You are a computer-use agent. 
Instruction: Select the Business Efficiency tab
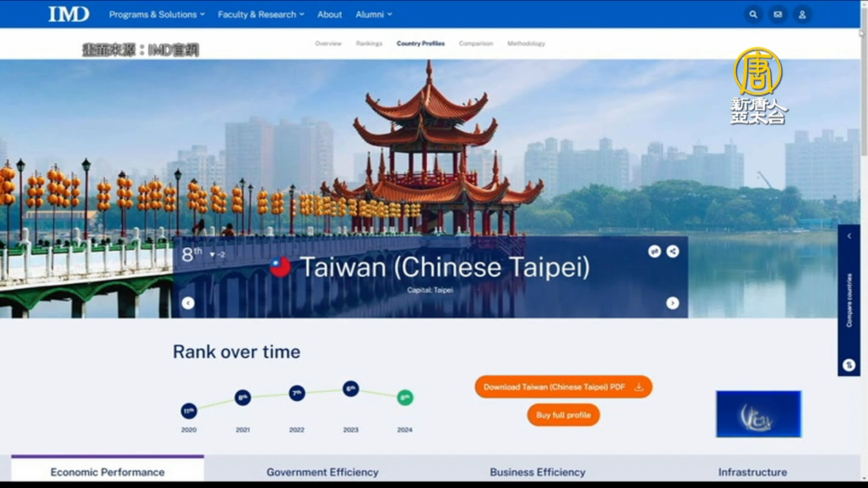tap(538, 472)
